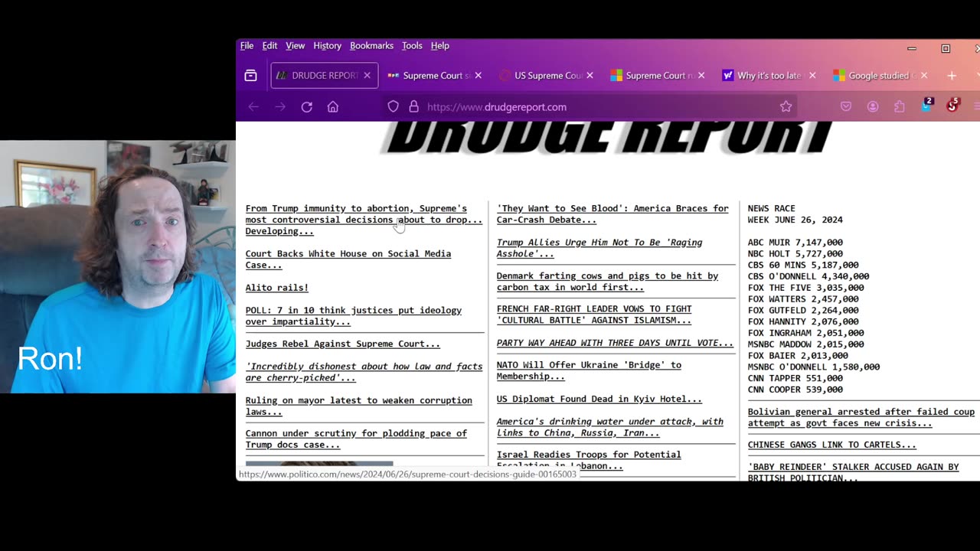Screen dimensions: 980x551
Task: Open the History menu
Action: pyautogui.click(x=327, y=46)
